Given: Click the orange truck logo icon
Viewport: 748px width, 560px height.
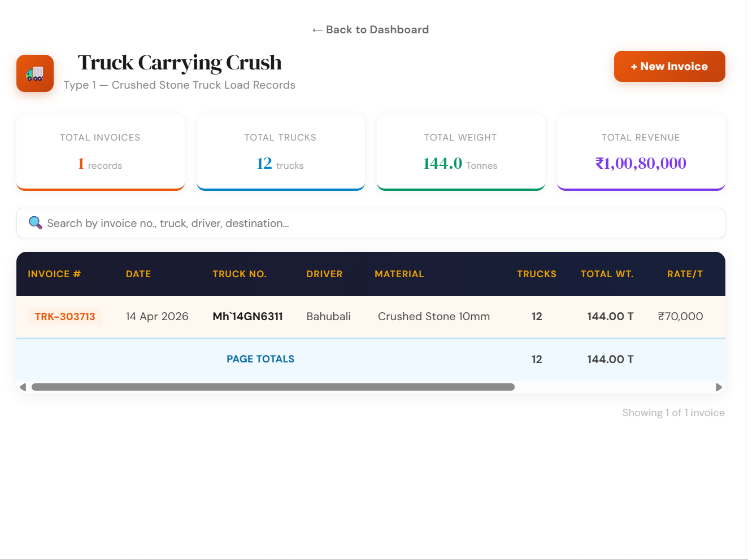Looking at the screenshot, I should point(35,73).
